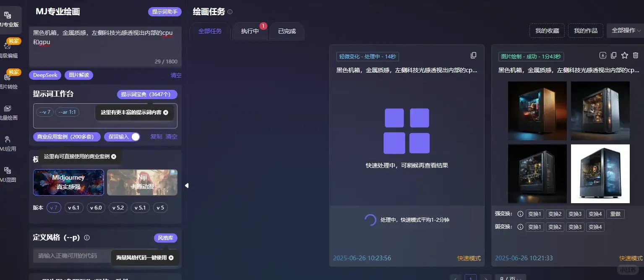The height and width of the screenshot is (280, 644).
Task: Favorite the completed task with the star icon
Action: [624, 55]
